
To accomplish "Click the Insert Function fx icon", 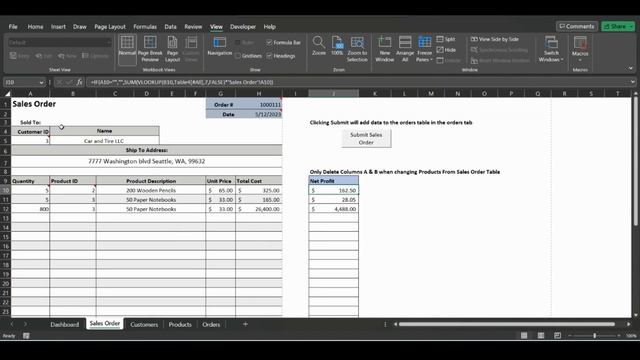I will coord(80,82).
